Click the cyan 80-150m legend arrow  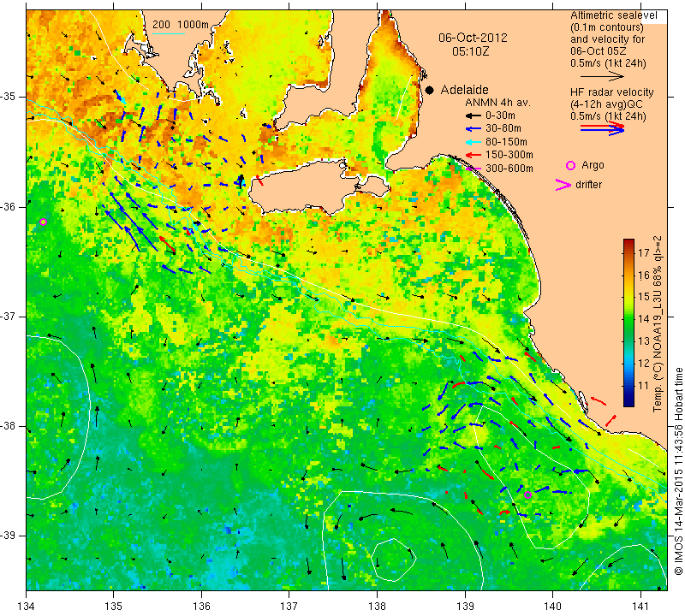click(x=473, y=142)
